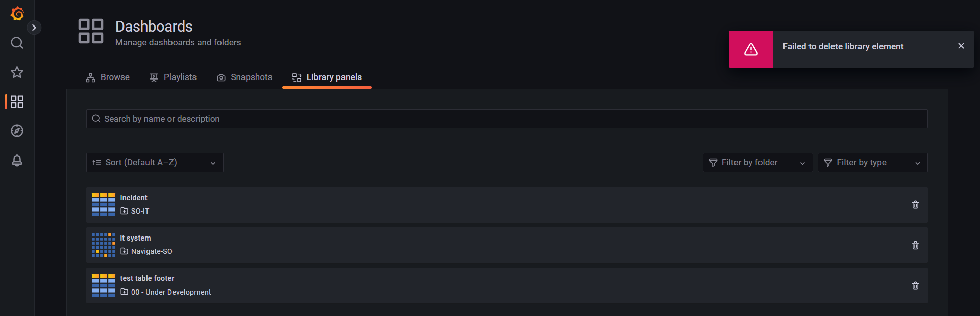980x316 pixels.
Task: Open the Search sidebar icon
Action: (17, 43)
